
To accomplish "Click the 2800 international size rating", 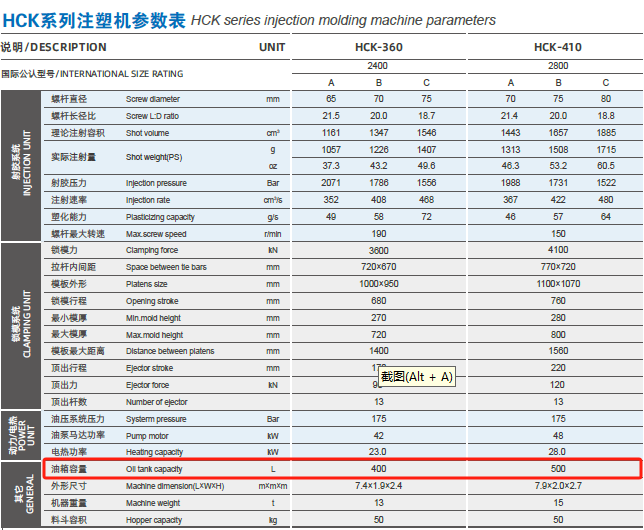I will click(558, 66).
